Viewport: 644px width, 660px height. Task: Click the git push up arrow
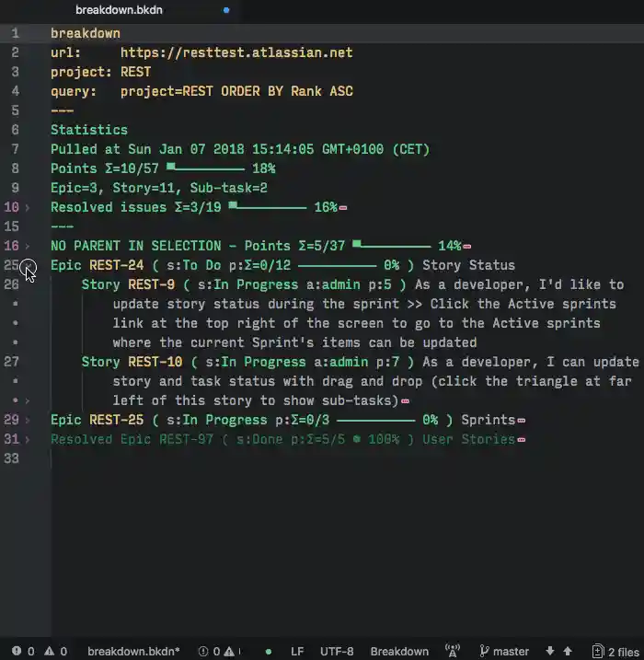[x=568, y=651]
